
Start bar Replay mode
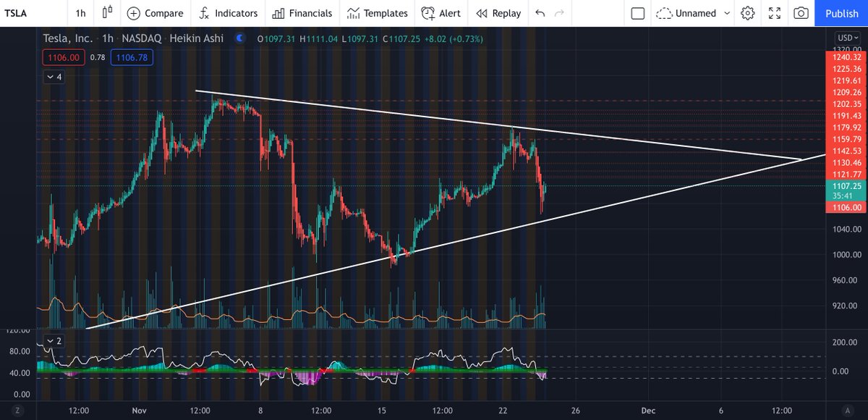[x=498, y=13]
